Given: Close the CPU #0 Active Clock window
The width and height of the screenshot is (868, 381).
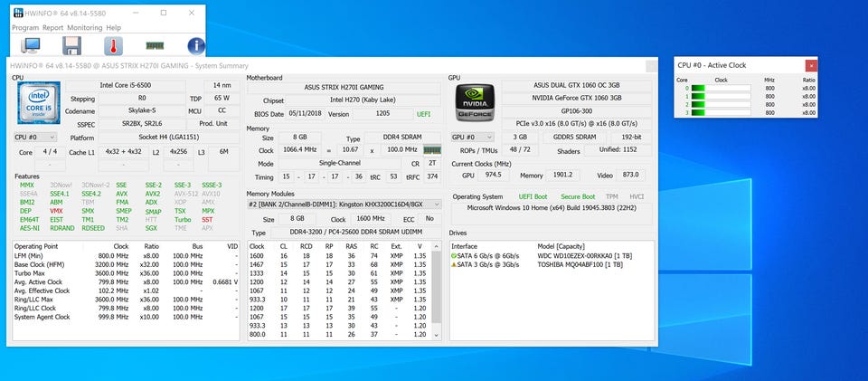Looking at the screenshot, I should point(811,65).
